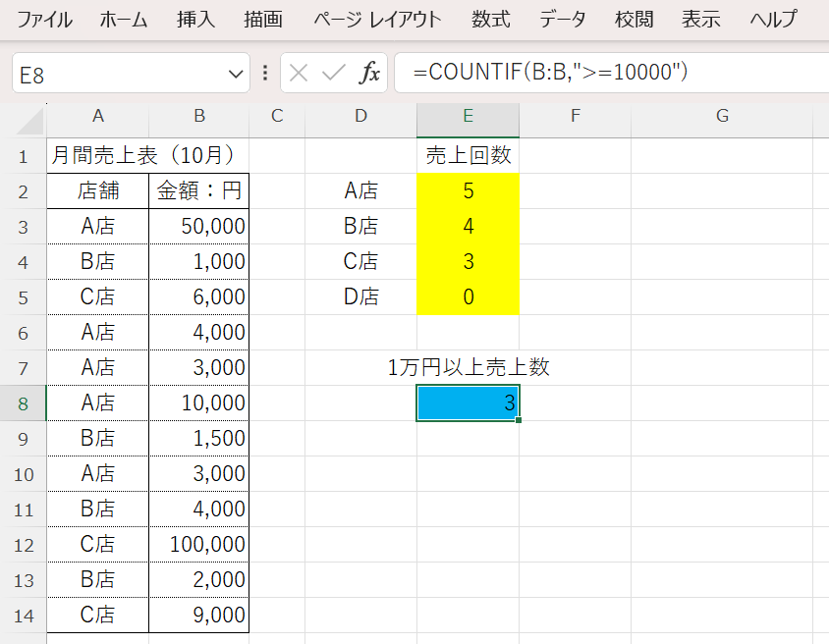The height and width of the screenshot is (644, 829).
Task: Open the ページ レイアウト tab
Action: (x=378, y=20)
